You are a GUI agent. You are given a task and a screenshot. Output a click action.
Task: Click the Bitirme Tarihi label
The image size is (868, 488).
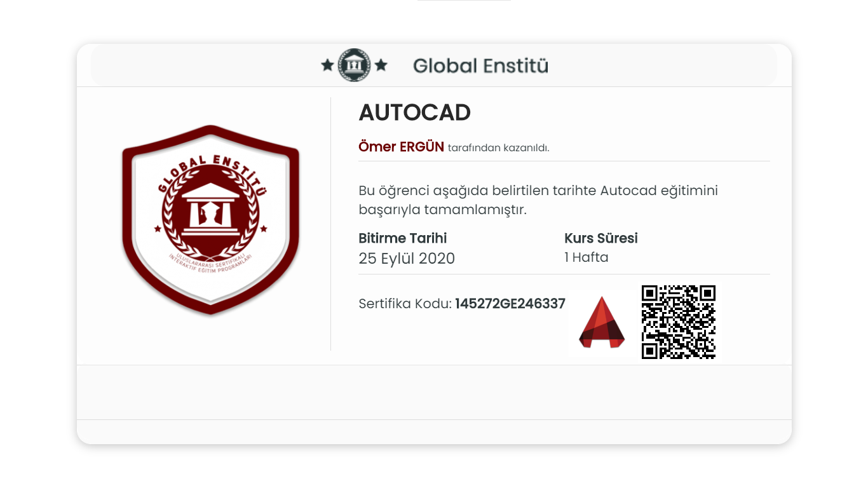403,238
